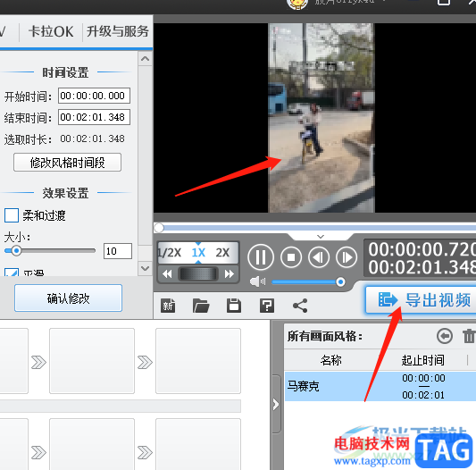Image resolution: width=476 pixels, height=470 pixels.
Task: Open help question mark icon
Action: pos(267,306)
